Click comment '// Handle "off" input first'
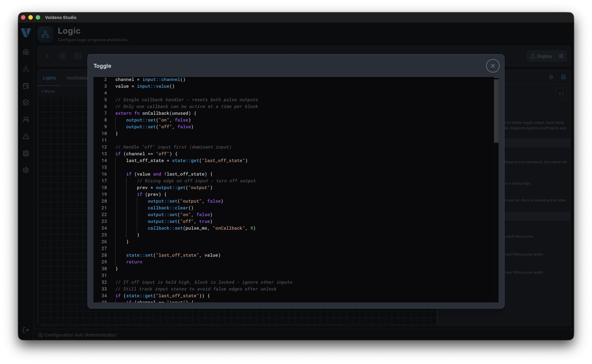 [173, 147]
